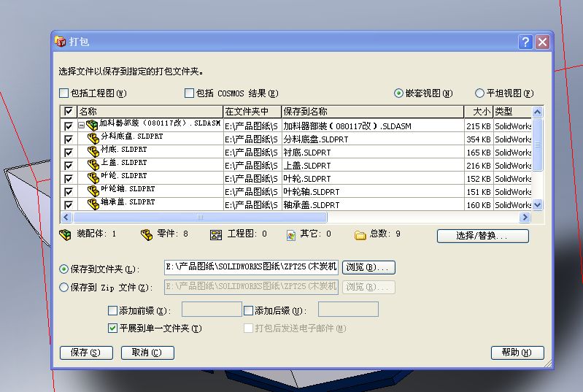
Task: Click save name cell 轴承盖.SLDPRT
Action: 373,204
